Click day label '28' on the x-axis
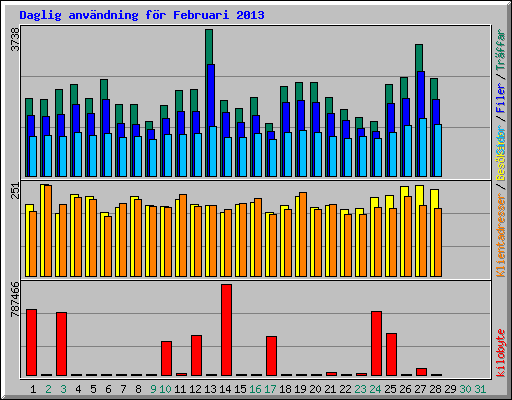 (x=435, y=389)
